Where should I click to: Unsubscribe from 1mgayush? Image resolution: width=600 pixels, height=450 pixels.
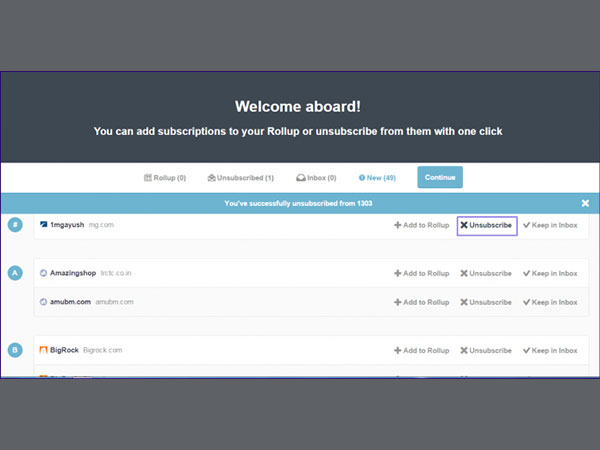(486, 225)
